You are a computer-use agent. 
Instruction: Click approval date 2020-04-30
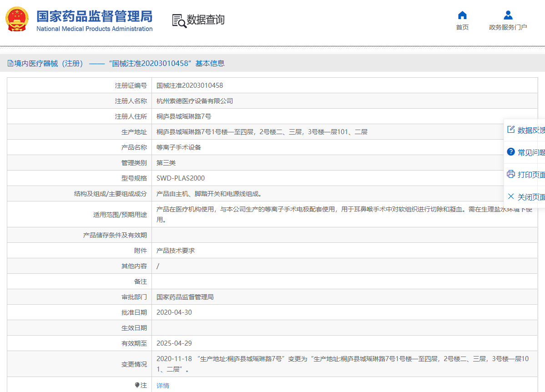point(174,312)
